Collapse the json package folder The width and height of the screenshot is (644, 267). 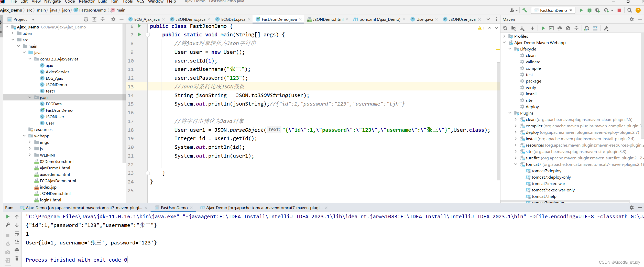(x=30, y=97)
